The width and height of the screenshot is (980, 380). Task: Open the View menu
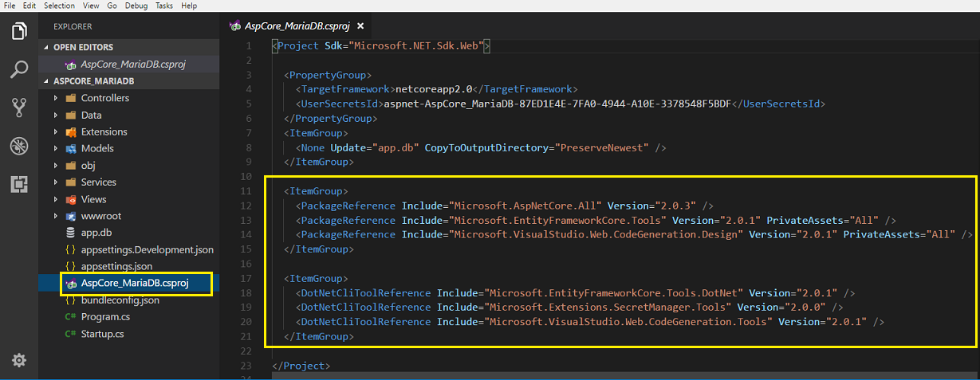point(91,5)
